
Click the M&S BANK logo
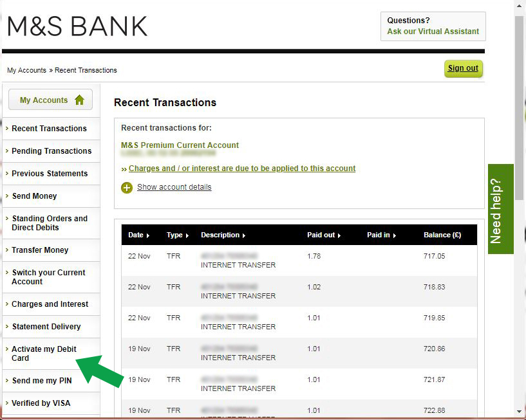(77, 26)
